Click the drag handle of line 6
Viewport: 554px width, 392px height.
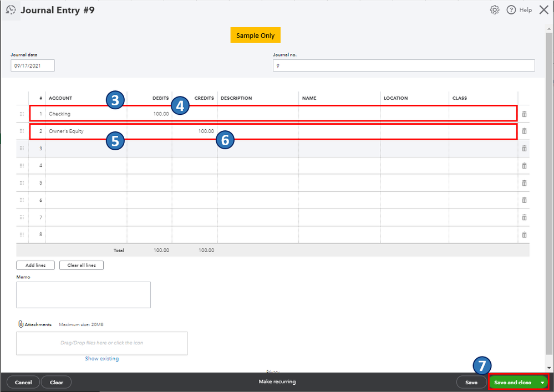pos(22,200)
